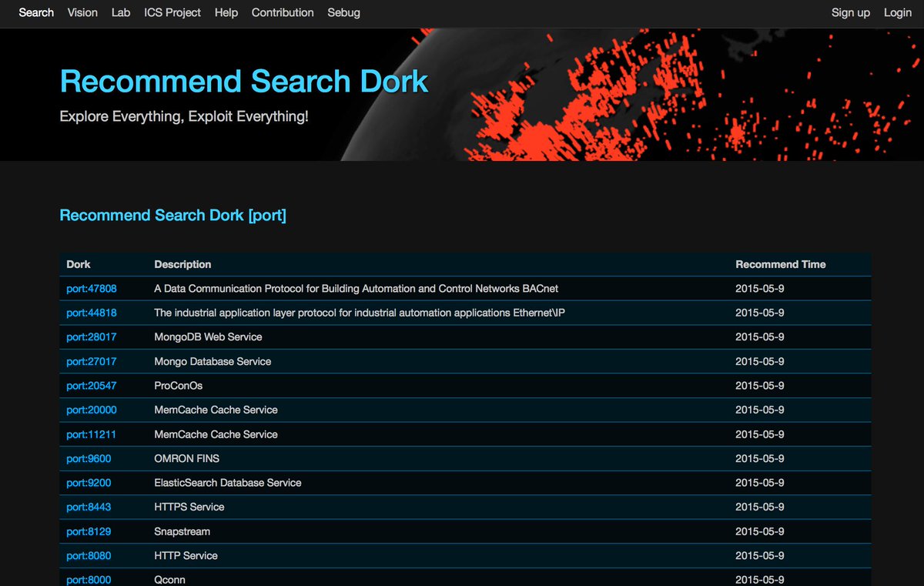Click 'HTTP Service' description cell
The height and width of the screenshot is (586, 924).
pyautogui.click(x=186, y=555)
